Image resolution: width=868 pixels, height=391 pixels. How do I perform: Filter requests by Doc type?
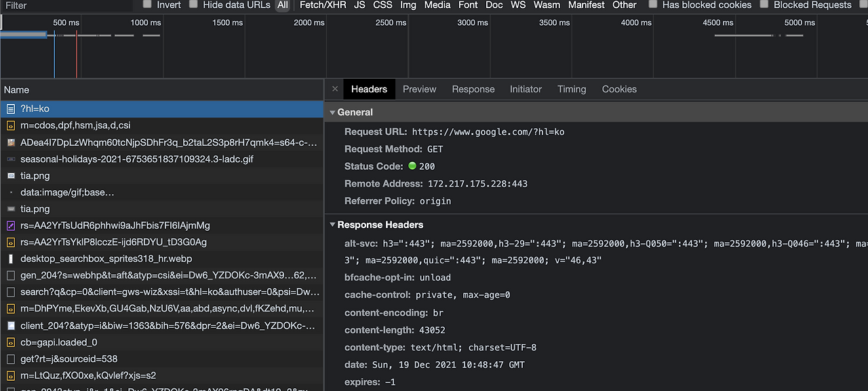tap(494, 5)
